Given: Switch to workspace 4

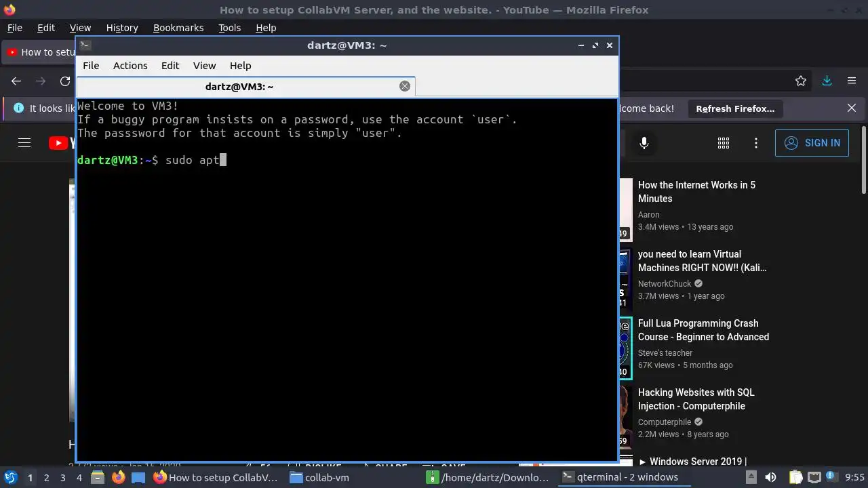Looking at the screenshot, I should point(79,478).
